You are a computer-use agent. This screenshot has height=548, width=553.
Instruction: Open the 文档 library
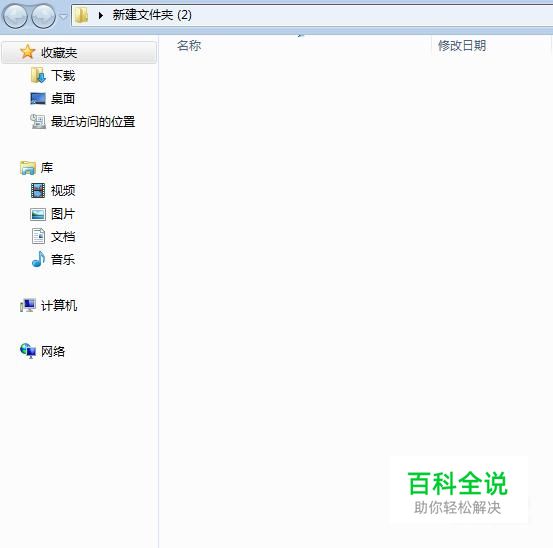pyautogui.click(x=63, y=237)
